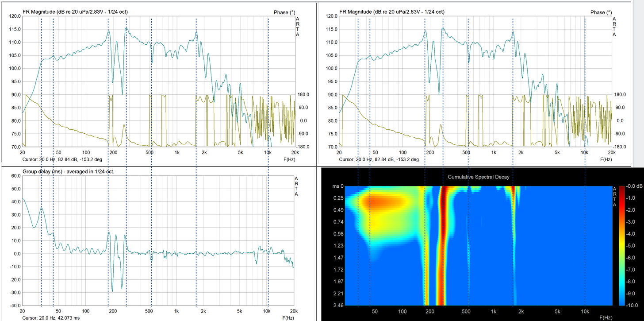Click the -5.0 level on CSD color scale

(621, 245)
